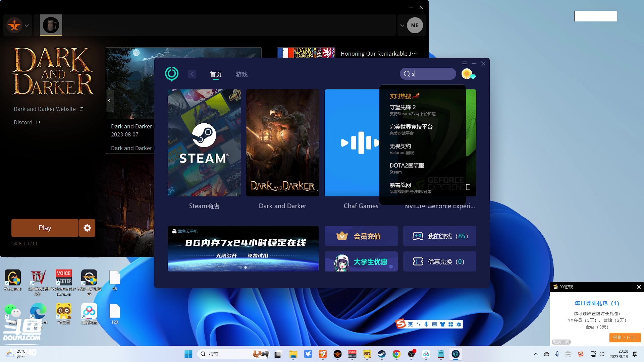
Task: Open 我的游戏 (85) list
Action: [440, 236]
